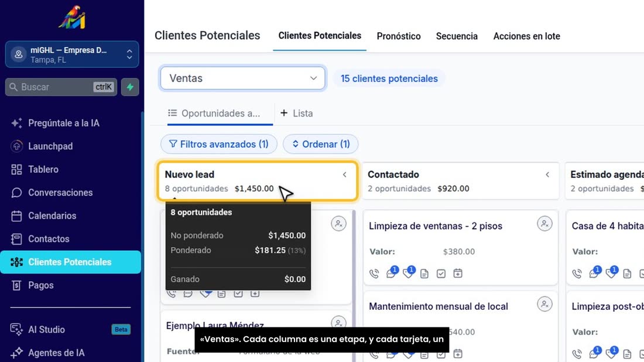Click messages icon on Limpieza post-ob card
Image resolution: width=644 pixels, height=362 pixels.
[x=594, y=353]
